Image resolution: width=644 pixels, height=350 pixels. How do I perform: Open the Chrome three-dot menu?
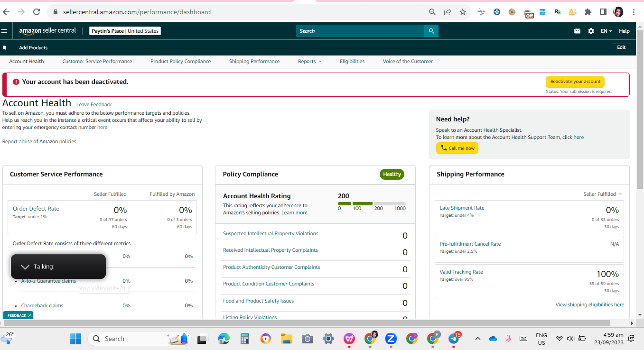[x=634, y=12]
